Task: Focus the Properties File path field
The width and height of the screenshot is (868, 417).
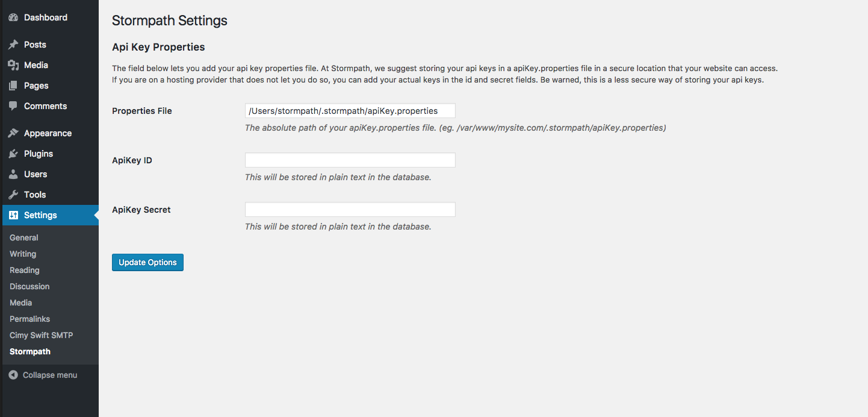Action: point(350,111)
